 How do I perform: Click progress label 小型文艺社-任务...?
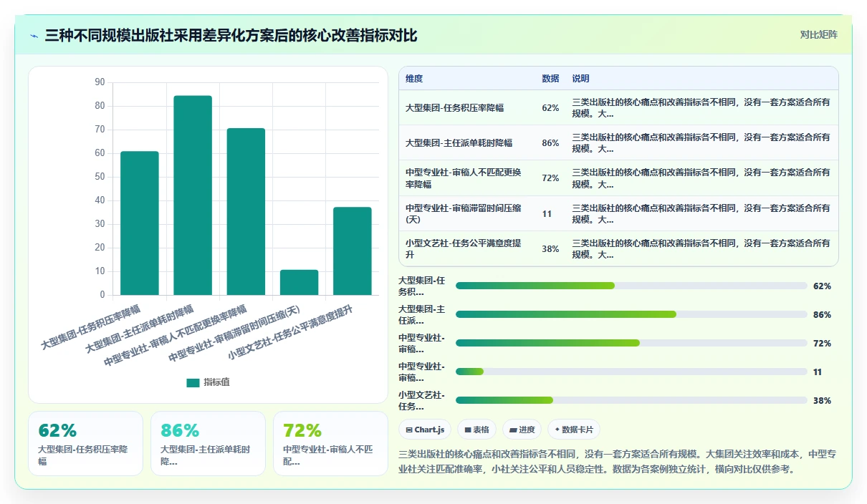point(422,400)
